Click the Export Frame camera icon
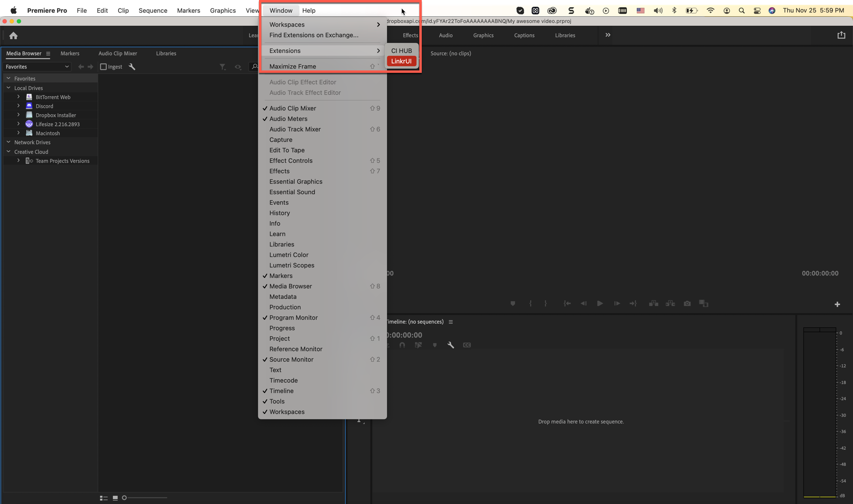 [x=687, y=304]
